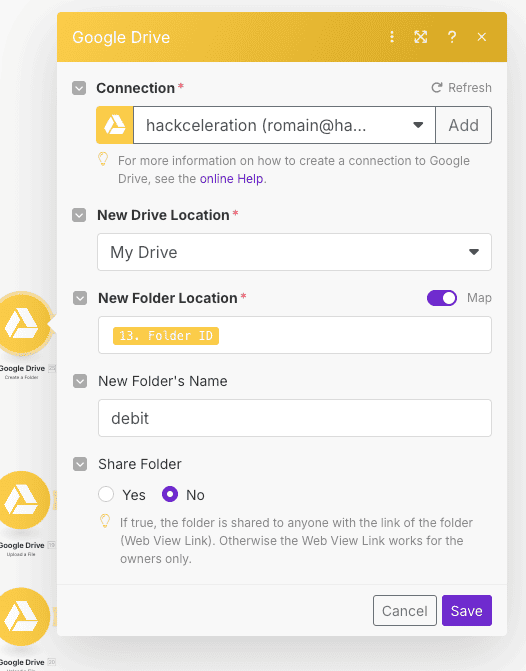The height and width of the screenshot is (671, 526).
Task: Click the Refresh icon next to Connection
Action: [437, 88]
